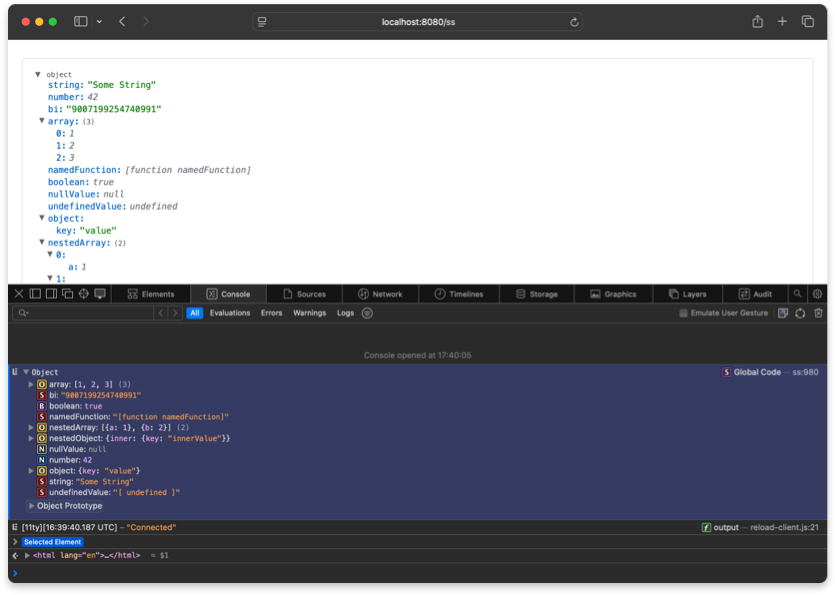Switch to the Graphics tab
This screenshot has width=835, height=595.
[613, 294]
